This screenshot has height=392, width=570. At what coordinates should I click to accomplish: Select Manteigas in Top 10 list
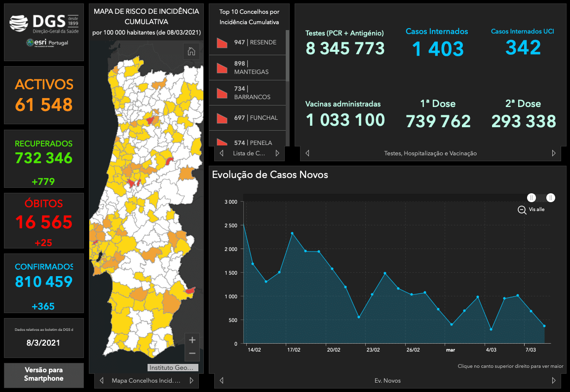tap(251, 68)
